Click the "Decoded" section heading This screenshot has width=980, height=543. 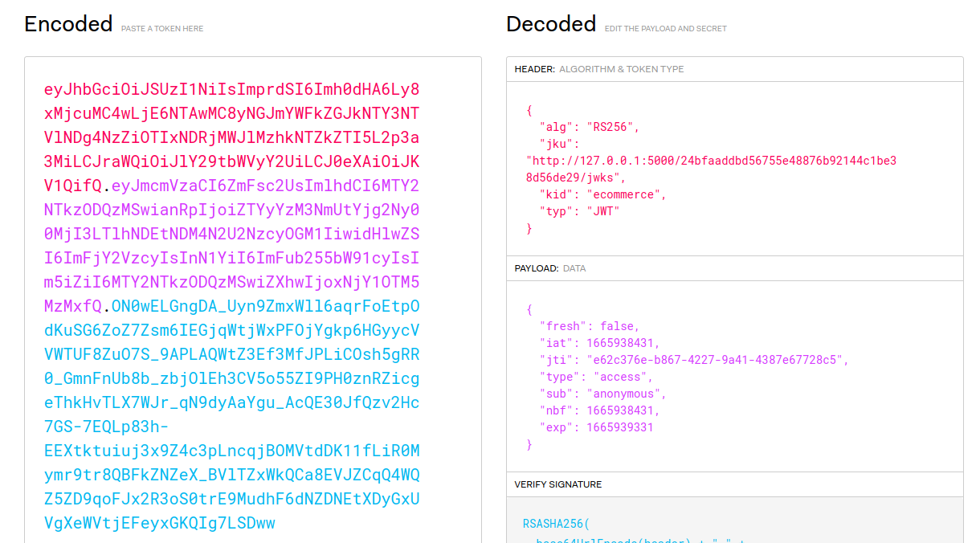(551, 24)
